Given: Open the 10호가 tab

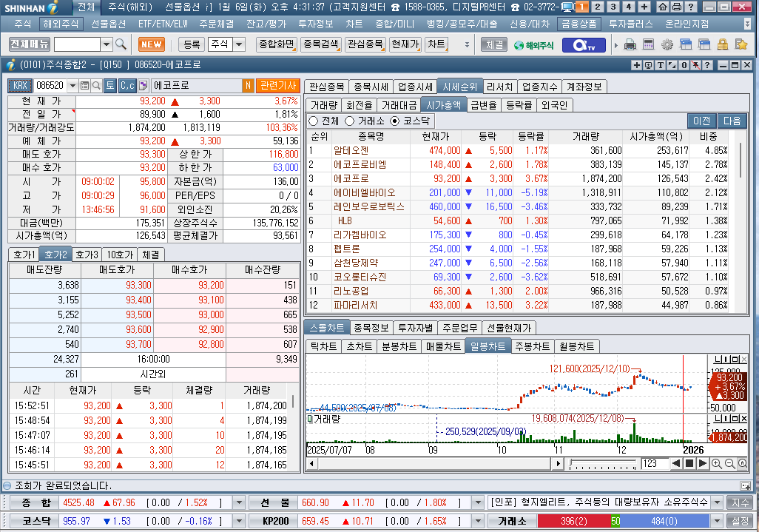Looking at the screenshot, I should click(x=120, y=255).
